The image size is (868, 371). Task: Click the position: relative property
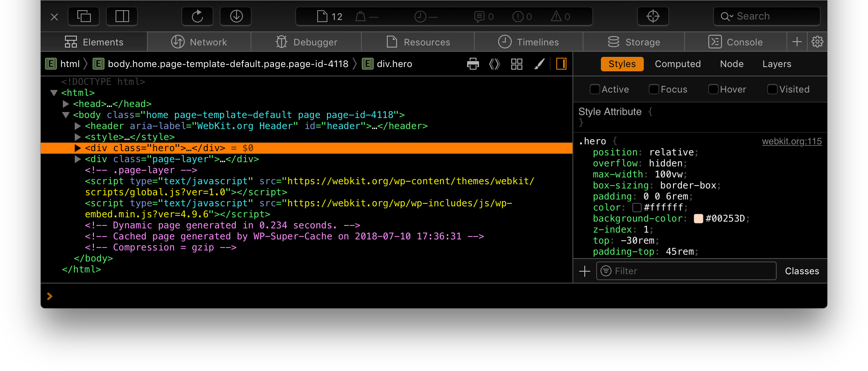pyautogui.click(x=645, y=152)
